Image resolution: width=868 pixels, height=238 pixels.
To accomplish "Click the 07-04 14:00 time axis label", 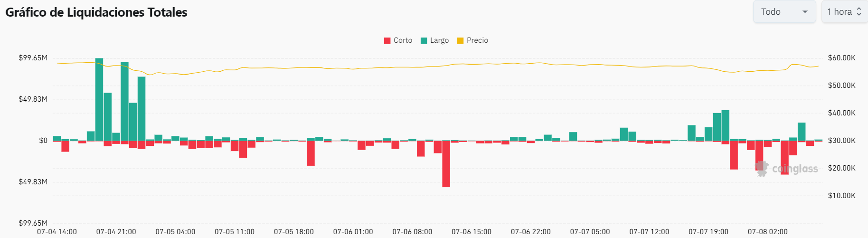I will [x=57, y=232].
